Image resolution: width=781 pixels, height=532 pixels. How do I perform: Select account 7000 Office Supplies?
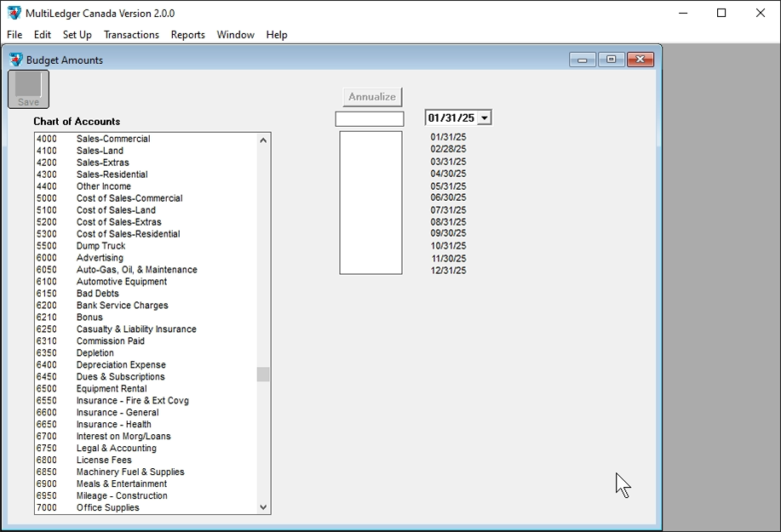[108, 508]
